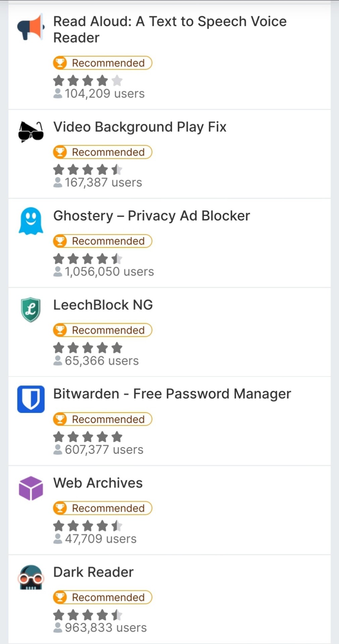Open Bitwarden - Free Password Manager title

click(172, 394)
